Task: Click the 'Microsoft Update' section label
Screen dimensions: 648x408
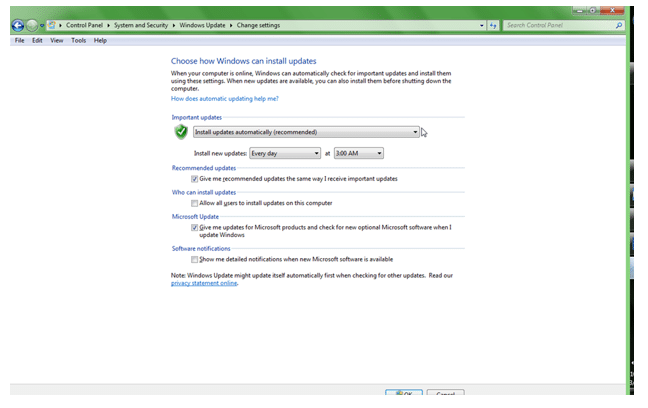Action: [x=195, y=217]
